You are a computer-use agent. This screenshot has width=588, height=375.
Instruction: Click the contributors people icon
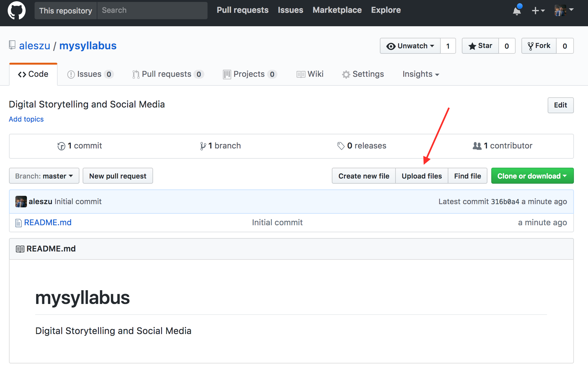477,146
